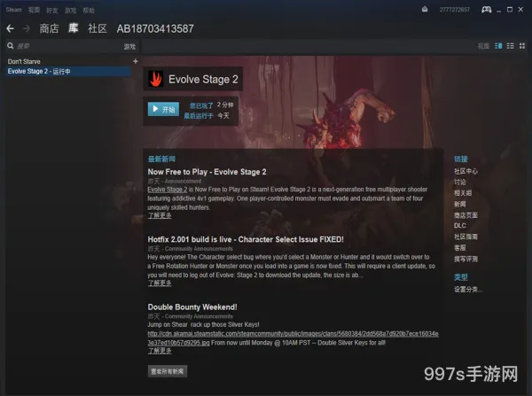This screenshot has height=396, width=532.
Task: Open the 视图 menu
Action: (x=34, y=10)
